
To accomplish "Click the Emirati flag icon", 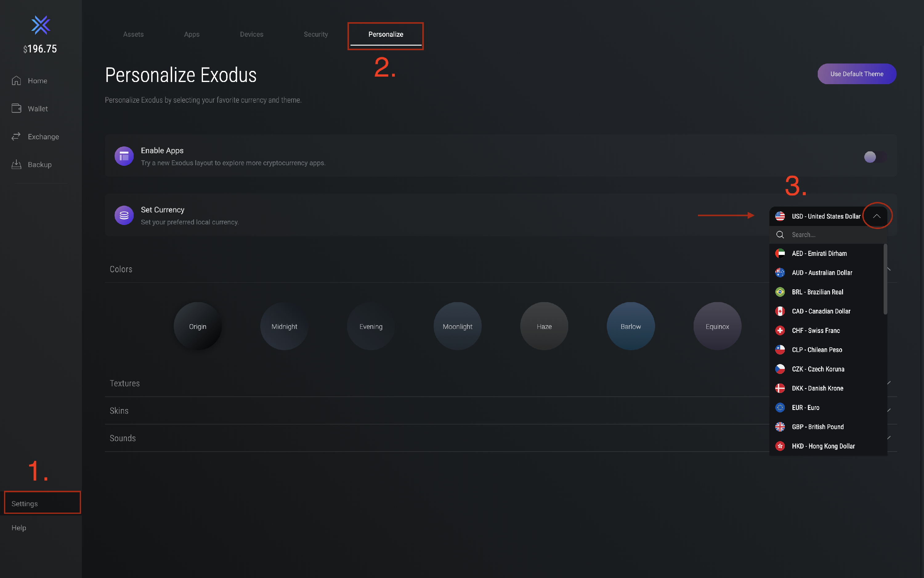I will coord(780,253).
